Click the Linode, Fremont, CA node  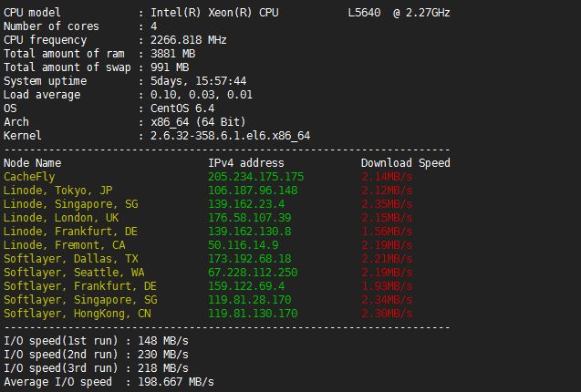[64, 245]
